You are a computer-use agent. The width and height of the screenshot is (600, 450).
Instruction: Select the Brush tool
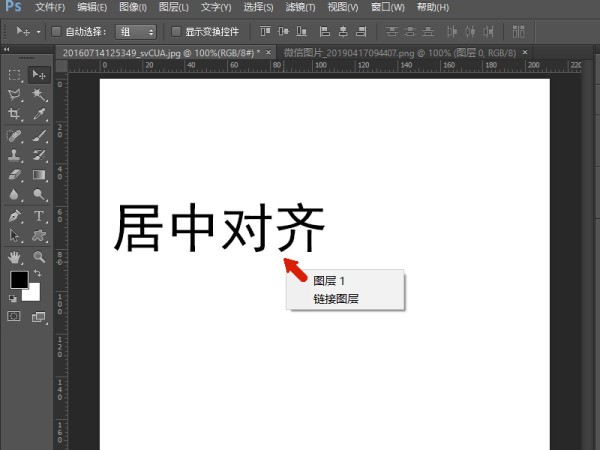39,135
